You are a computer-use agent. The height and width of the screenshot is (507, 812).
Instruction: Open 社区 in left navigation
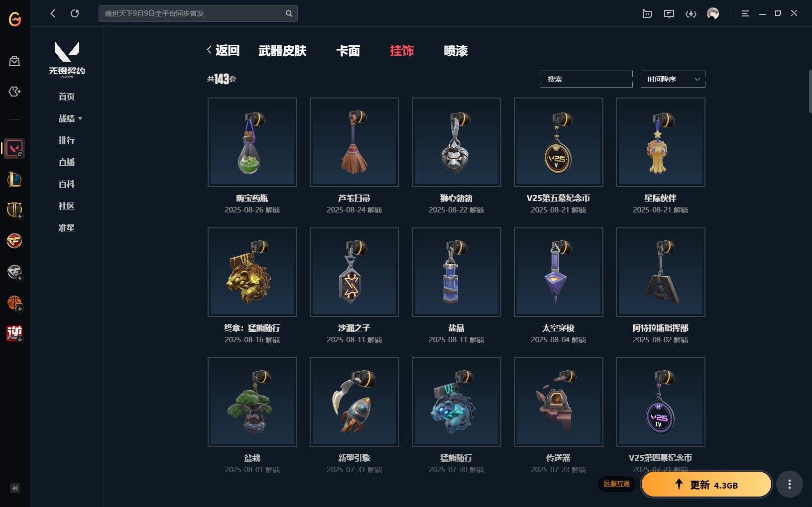pyautogui.click(x=67, y=206)
